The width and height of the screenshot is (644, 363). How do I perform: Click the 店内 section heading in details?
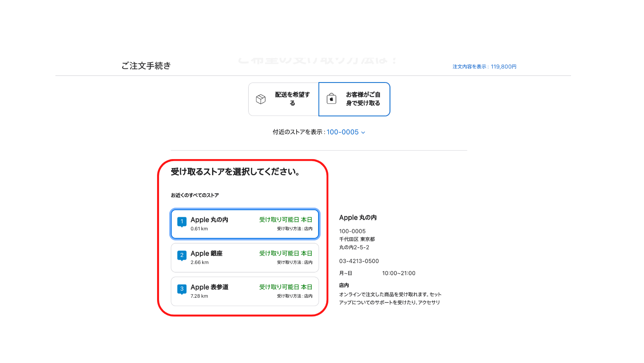tap(344, 286)
